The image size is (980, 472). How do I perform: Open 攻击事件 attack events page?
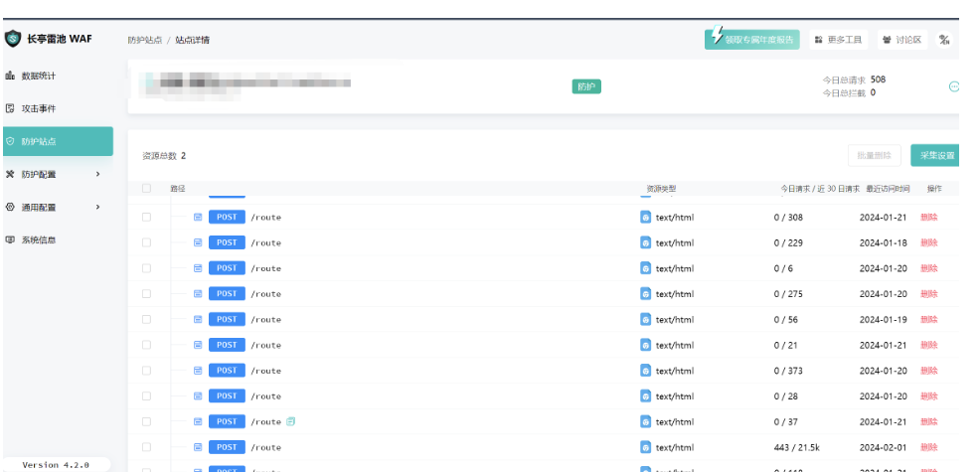click(x=38, y=108)
